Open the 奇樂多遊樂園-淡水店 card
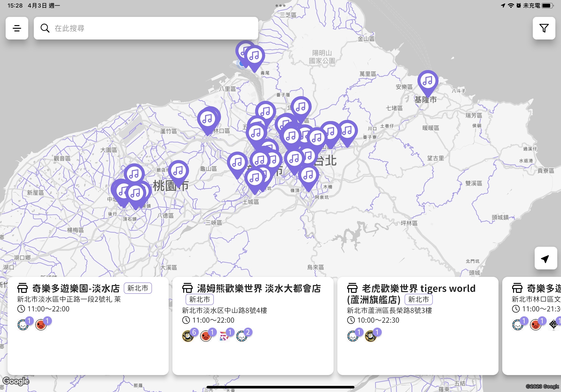Image resolution: width=561 pixels, height=392 pixels. click(88, 326)
